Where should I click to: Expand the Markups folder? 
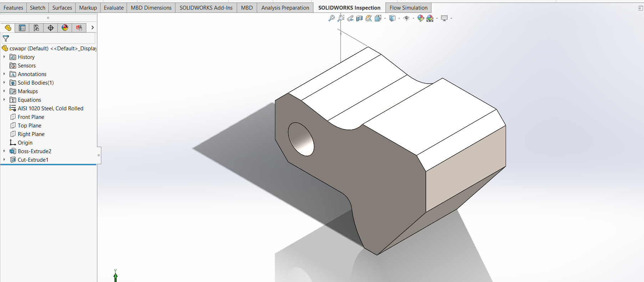(x=4, y=91)
